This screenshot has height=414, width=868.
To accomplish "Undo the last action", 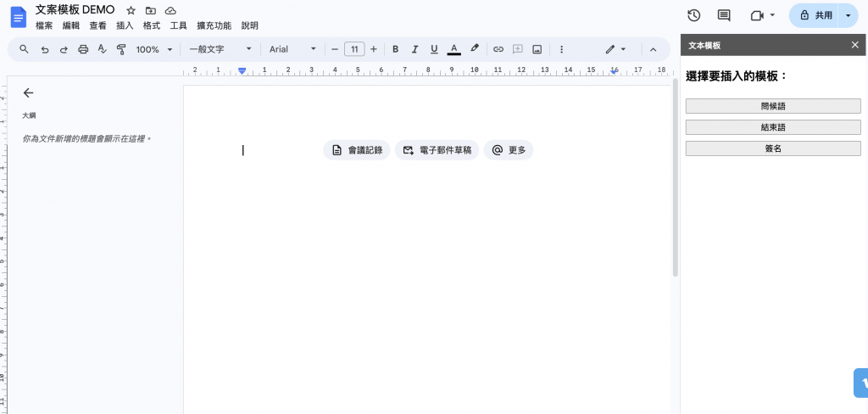I will click(x=45, y=49).
